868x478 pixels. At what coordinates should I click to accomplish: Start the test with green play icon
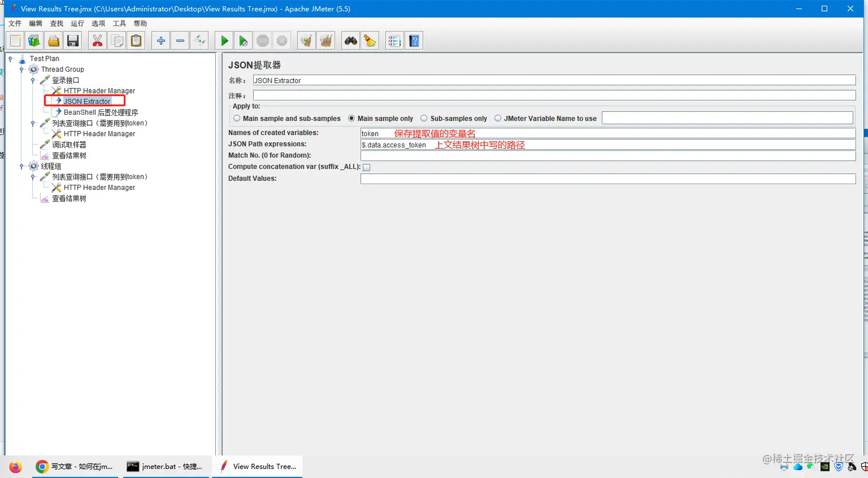click(x=224, y=41)
